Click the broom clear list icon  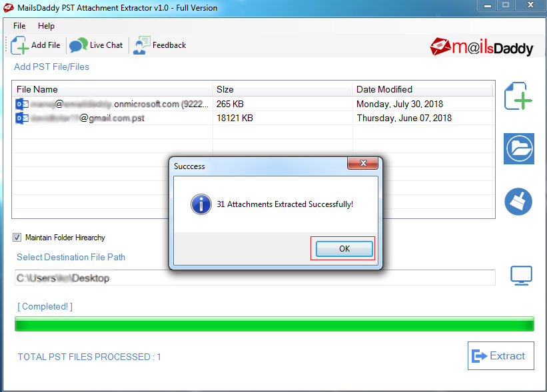click(518, 202)
